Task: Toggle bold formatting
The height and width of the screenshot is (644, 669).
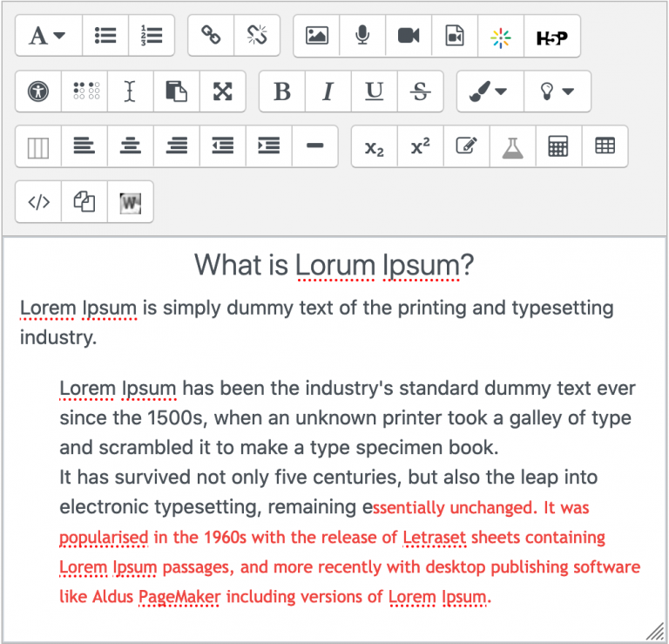Action: 282,92
